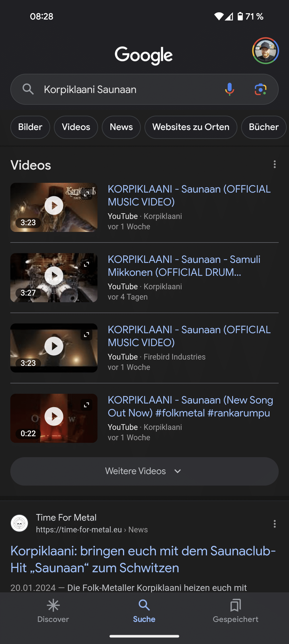Open Videos section three-dot menu
This screenshot has width=289, height=644.
coord(275,164)
